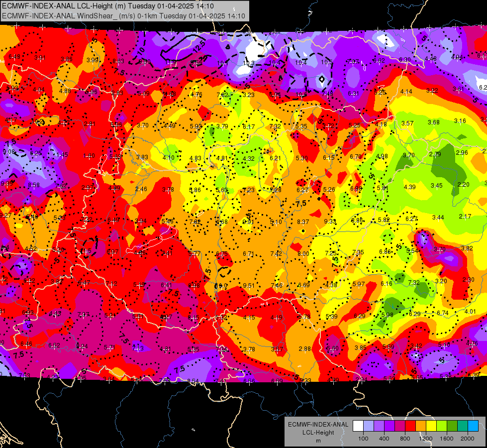Click the map value 6.21
Viewport: 487px width, 448px height.
(x=275, y=158)
